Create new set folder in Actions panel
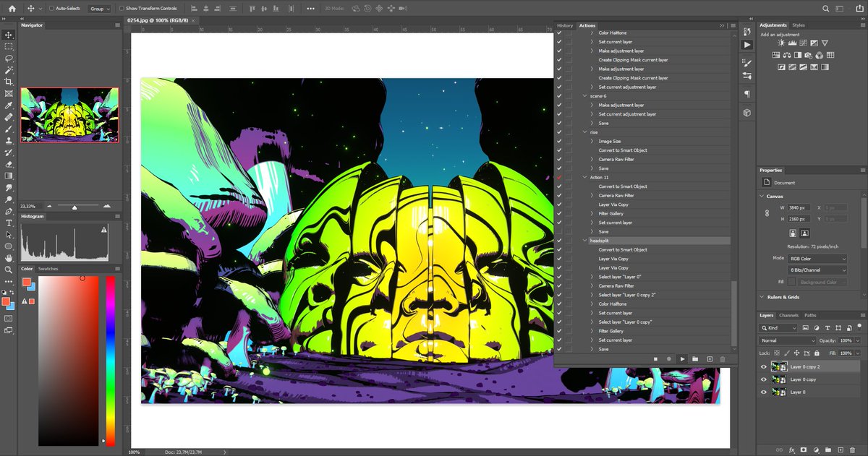Viewport: 868px width, 456px height. [695, 359]
